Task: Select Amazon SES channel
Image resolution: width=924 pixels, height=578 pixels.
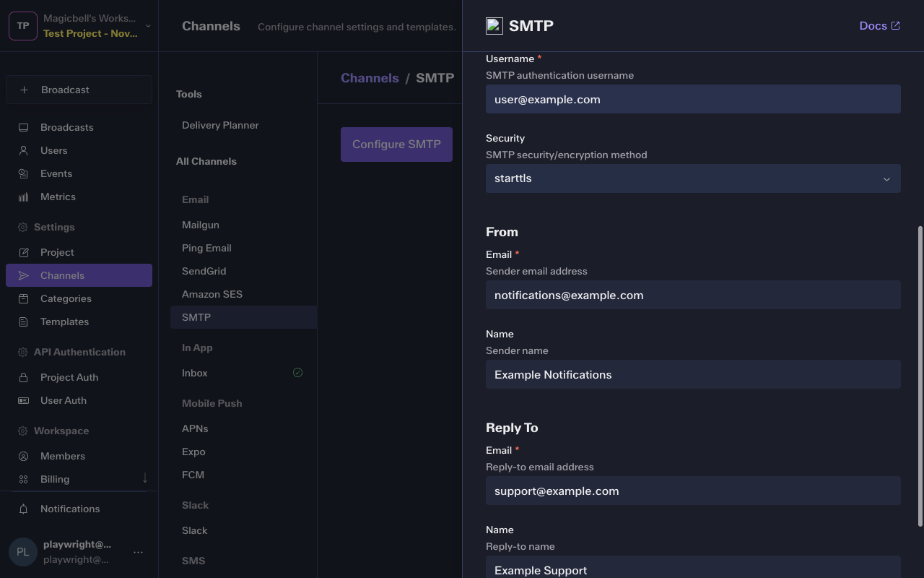Action: pos(212,294)
